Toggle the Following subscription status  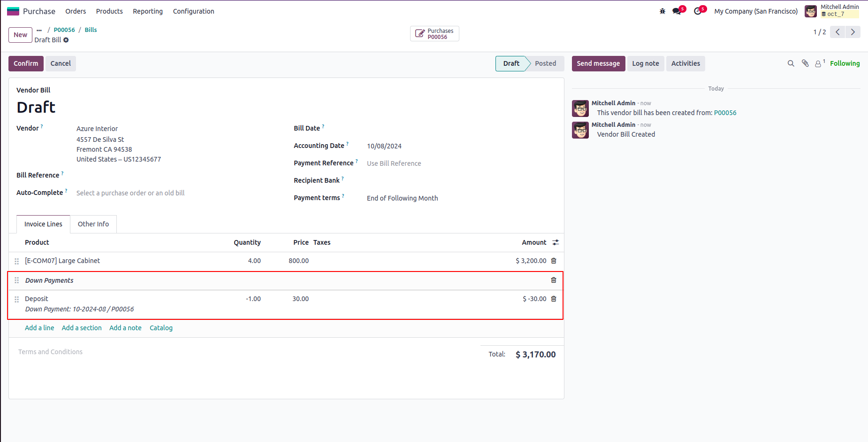pos(845,63)
